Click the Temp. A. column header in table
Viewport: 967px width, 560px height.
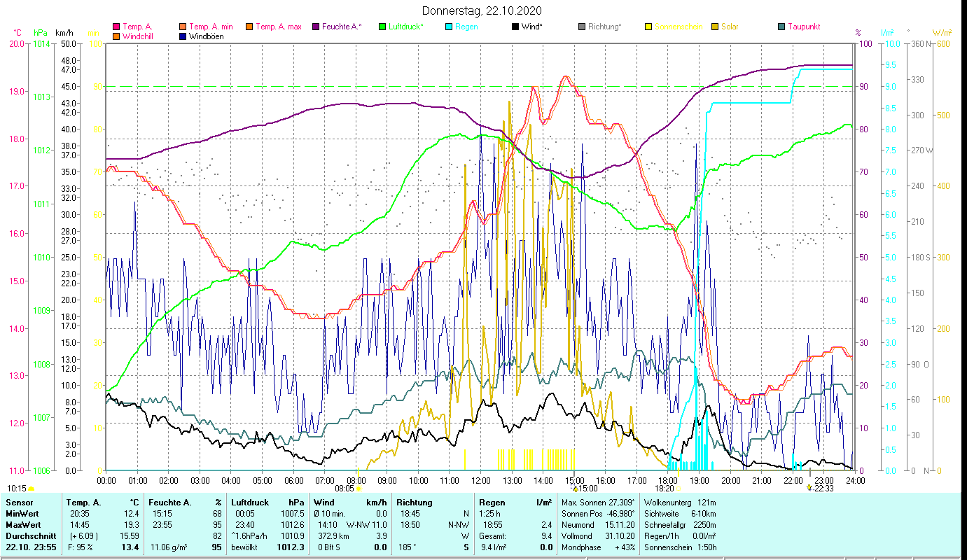(x=84, y=503)
